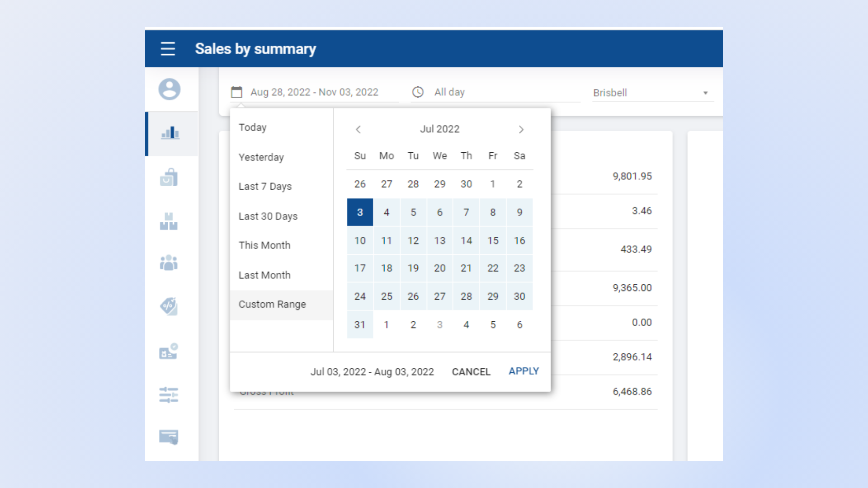Open the payment card icon
868x488 pixels.
point(169,437)
